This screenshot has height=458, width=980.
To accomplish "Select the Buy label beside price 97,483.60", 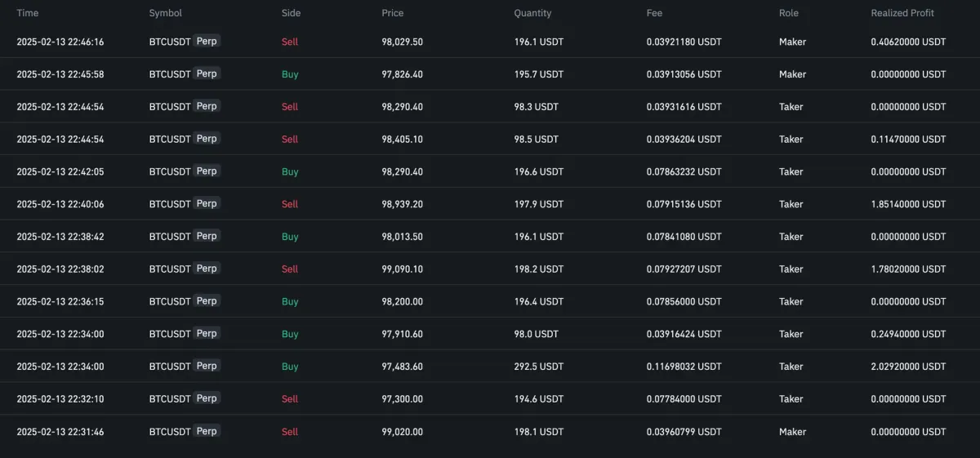I will tap(290, 367).
